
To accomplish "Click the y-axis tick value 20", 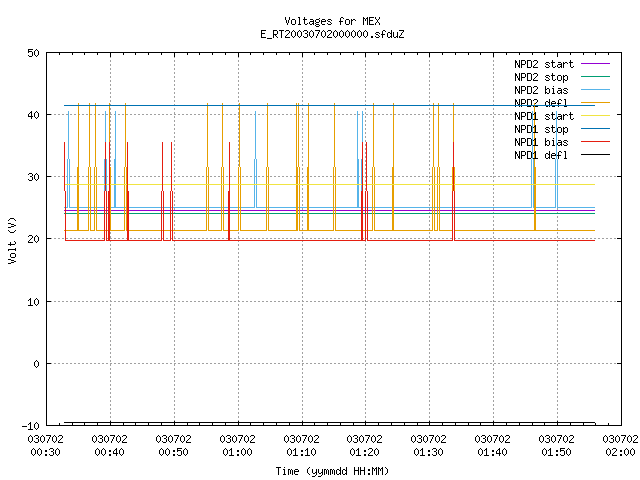I will click(33, 239).
